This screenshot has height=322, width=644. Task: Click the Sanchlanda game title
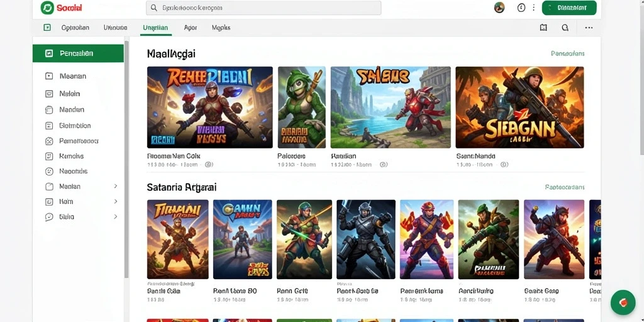475,156
